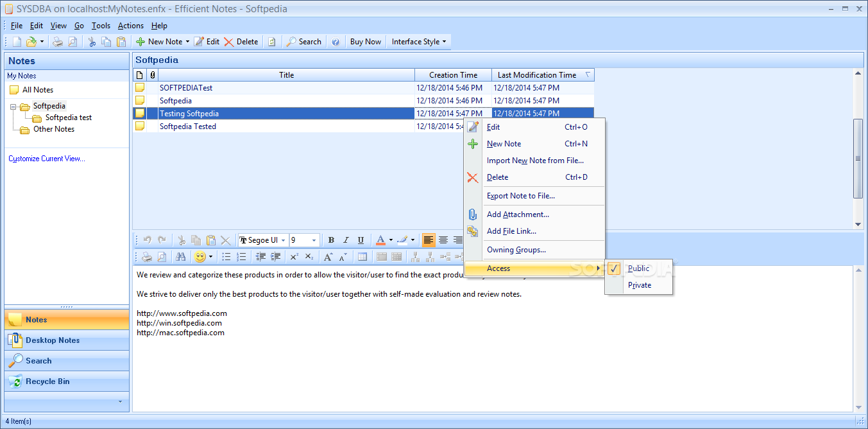This screenshot has height=429, width=868.
Task: Open the highlight color dropdown arrow
Action: [413, 240]
